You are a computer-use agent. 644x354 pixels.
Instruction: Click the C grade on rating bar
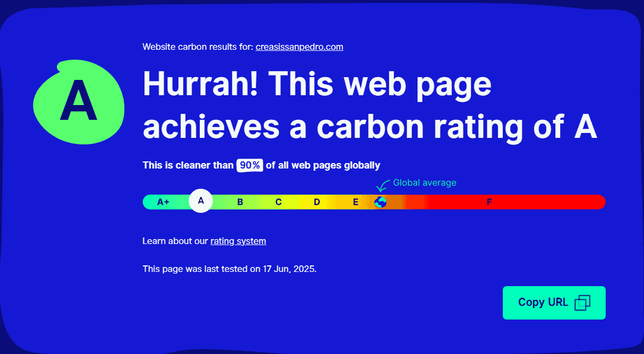coord(279,202)
